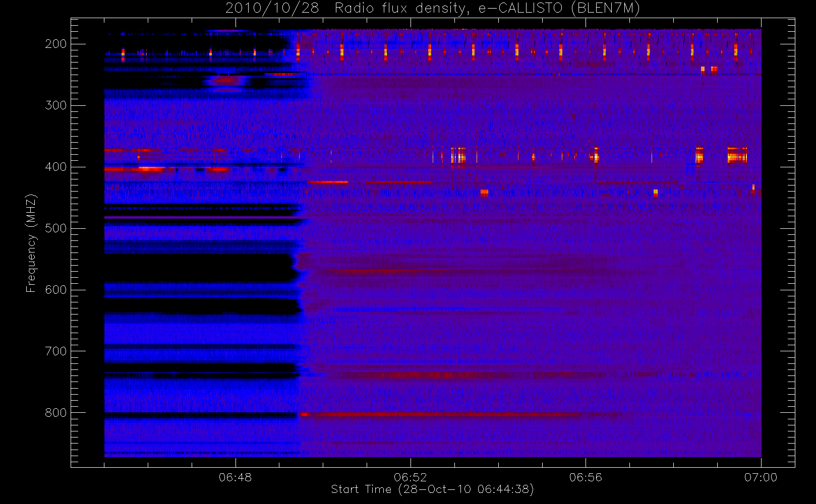Click the 400 frequency tick label
This screenshot has height=504, width=816.
click(56, 167)
